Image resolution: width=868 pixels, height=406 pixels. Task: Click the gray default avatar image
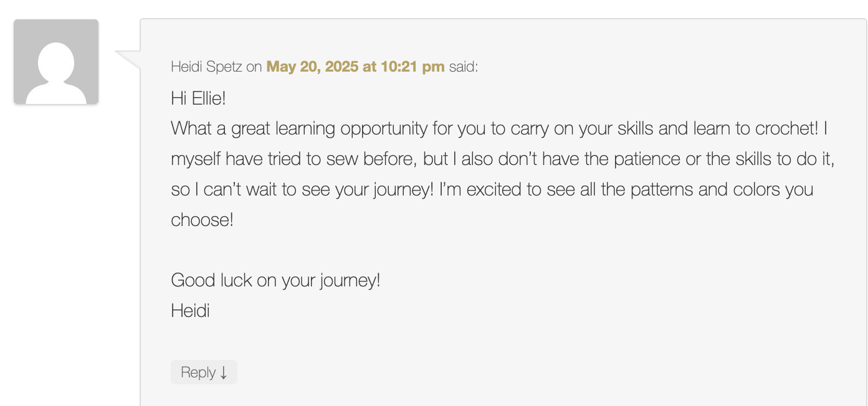(x=56, y=62)
